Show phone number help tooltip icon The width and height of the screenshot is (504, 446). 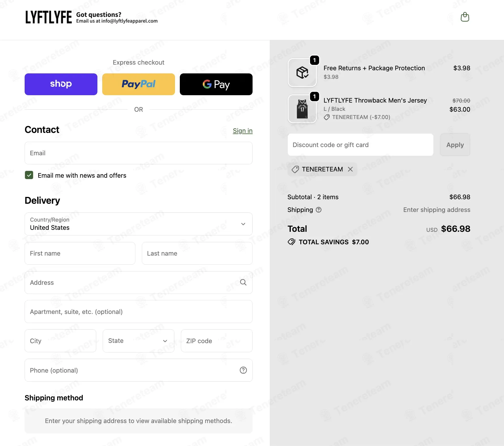pos(243,370)
